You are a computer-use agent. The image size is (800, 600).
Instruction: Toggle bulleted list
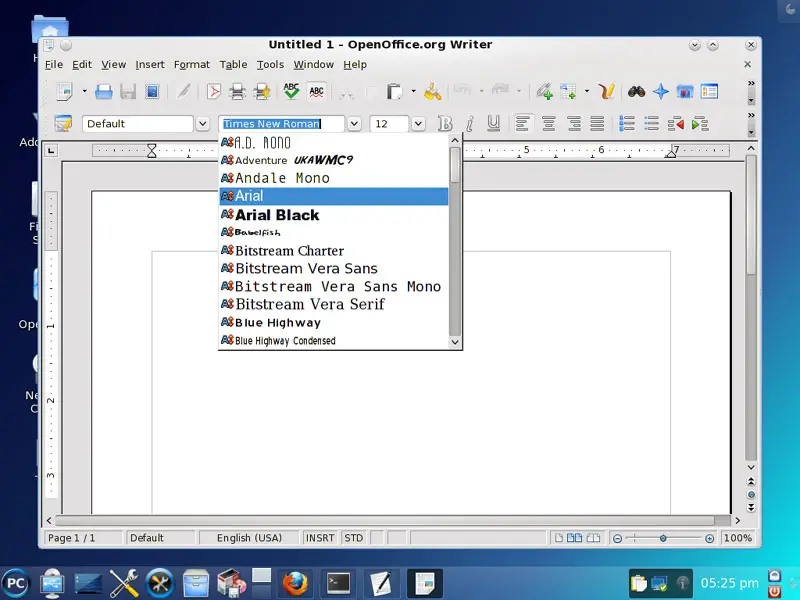652,123
